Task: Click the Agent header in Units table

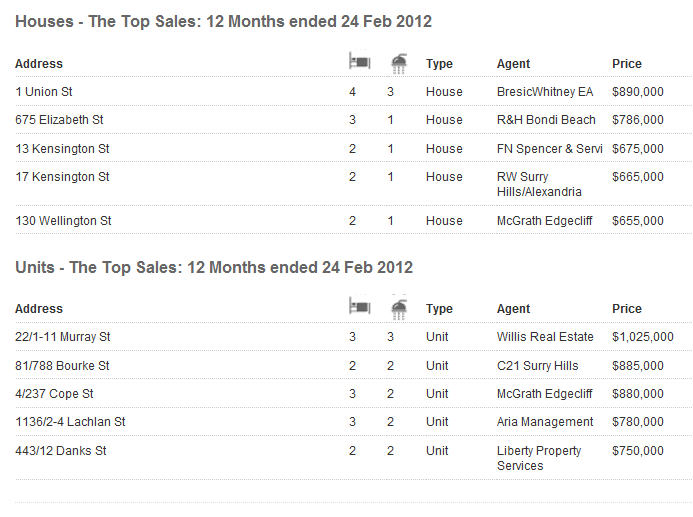Action: tap(513, 309)
